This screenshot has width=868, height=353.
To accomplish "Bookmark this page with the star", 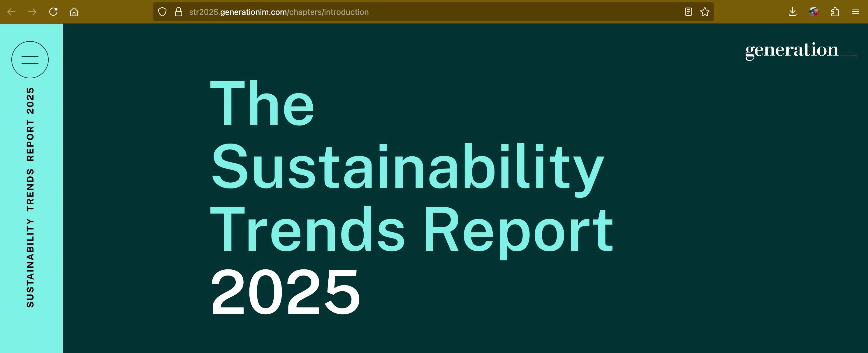I will point(705,12).
